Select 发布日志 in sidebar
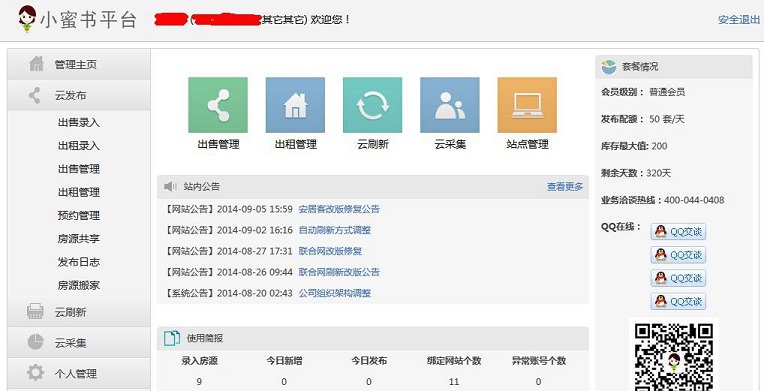 point(78,262)
